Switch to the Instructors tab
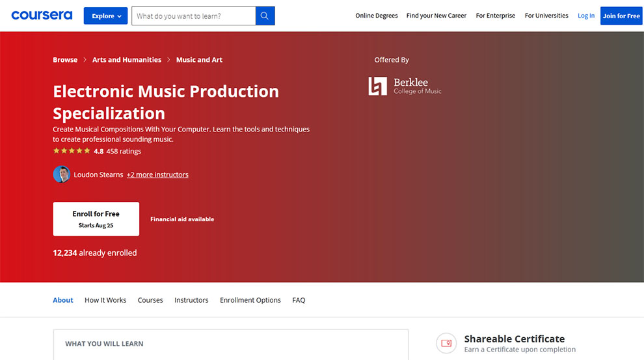The height and width of the screenshot is (360, 644). 191,300
